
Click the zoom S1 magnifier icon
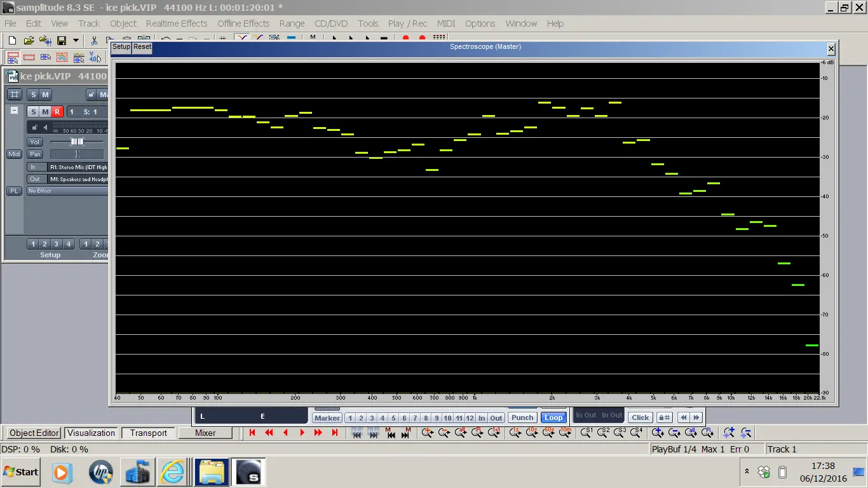click(x=586, y=433)
